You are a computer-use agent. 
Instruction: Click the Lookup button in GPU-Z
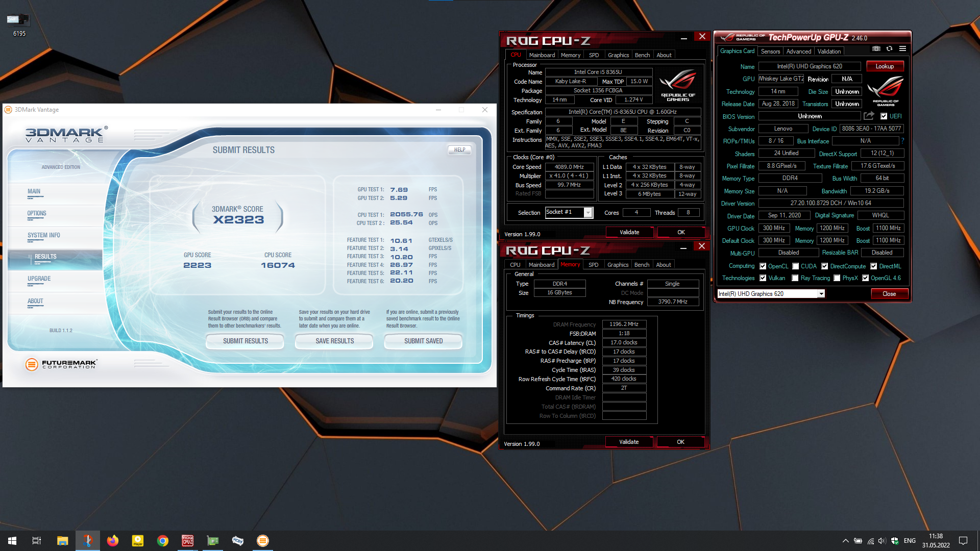[x=885, y=66]
